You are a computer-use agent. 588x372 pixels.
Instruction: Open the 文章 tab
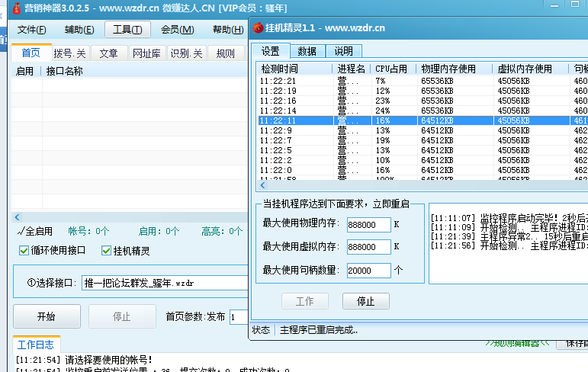[109, 53]
